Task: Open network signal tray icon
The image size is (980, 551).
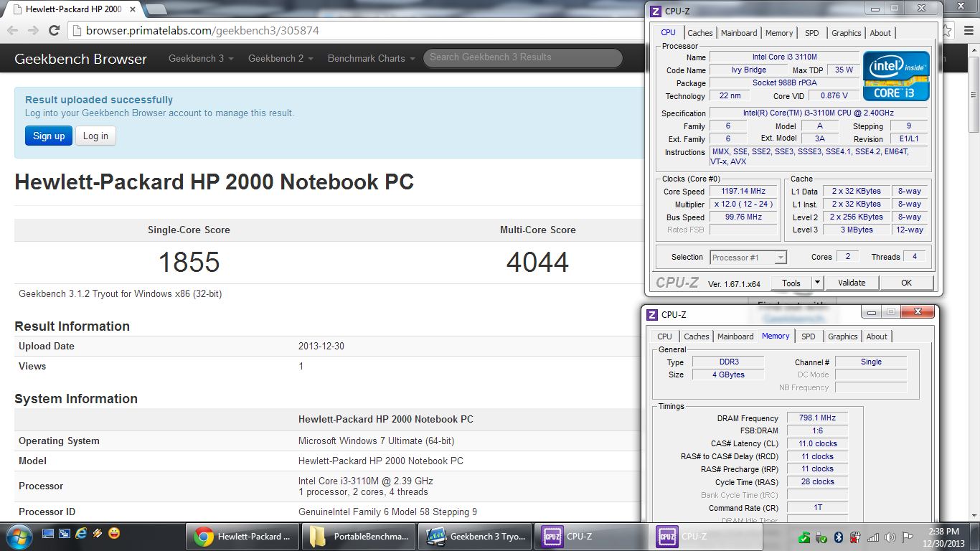Action: click(x=873, y=537)
